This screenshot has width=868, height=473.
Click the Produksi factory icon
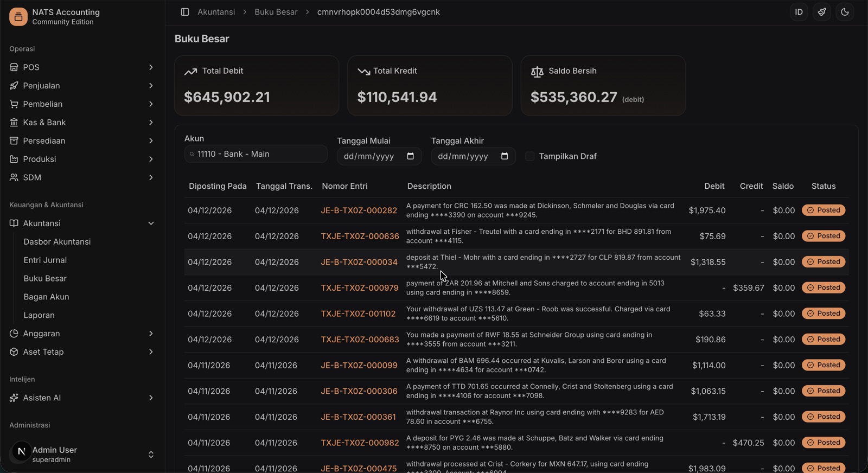(14, 159)
